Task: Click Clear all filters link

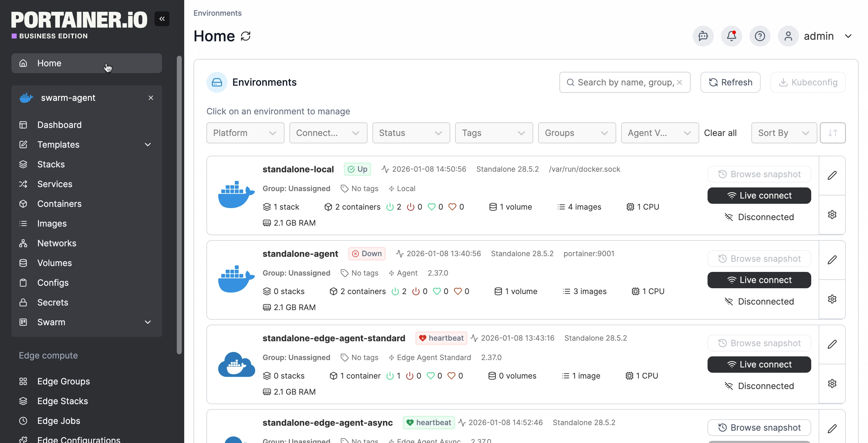Action: coord(720,133)
